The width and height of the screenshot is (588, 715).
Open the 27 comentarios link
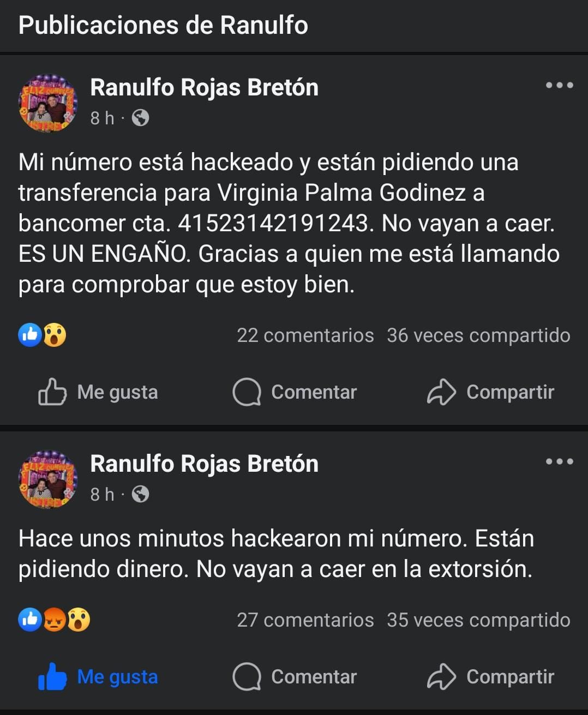(x=305, y=620)
